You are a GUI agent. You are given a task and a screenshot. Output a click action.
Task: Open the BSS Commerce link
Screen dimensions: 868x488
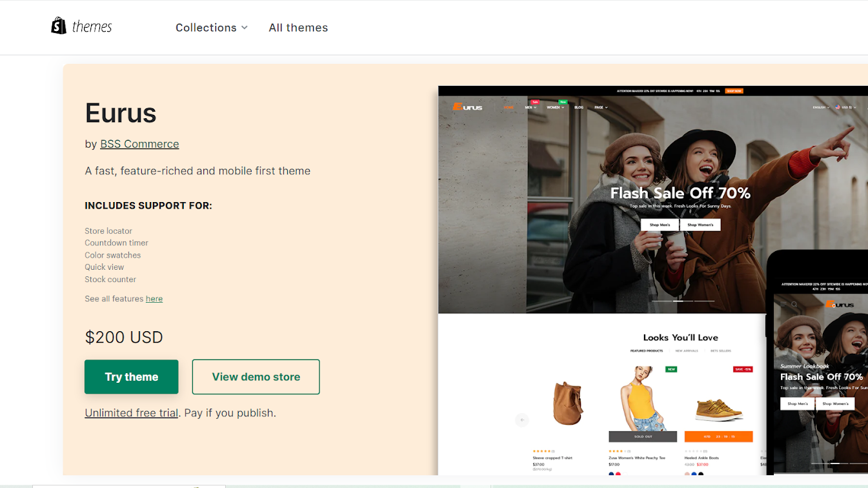pyautogui.click(x=139, y=144)
